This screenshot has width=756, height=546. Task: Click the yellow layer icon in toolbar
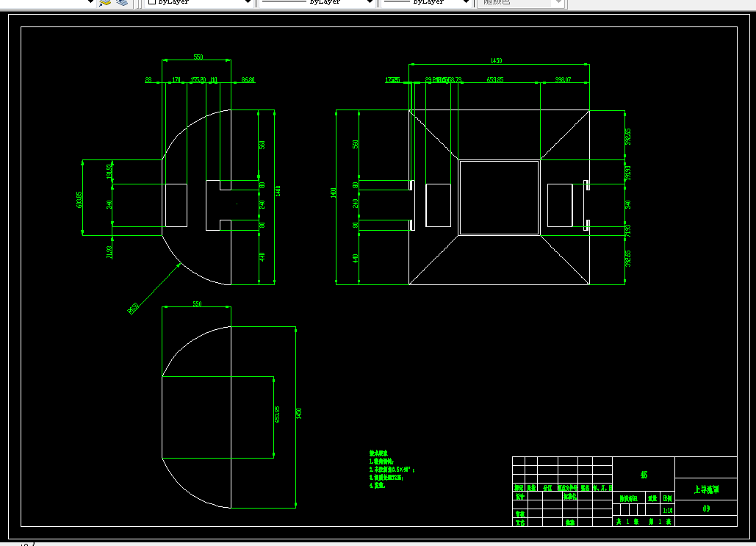(104, 2)
